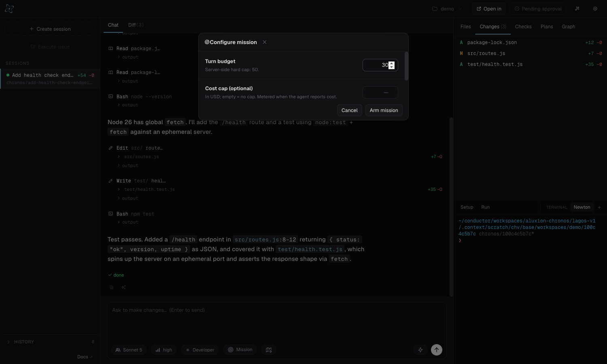Open settings gear icon in header

click(595, 8)
